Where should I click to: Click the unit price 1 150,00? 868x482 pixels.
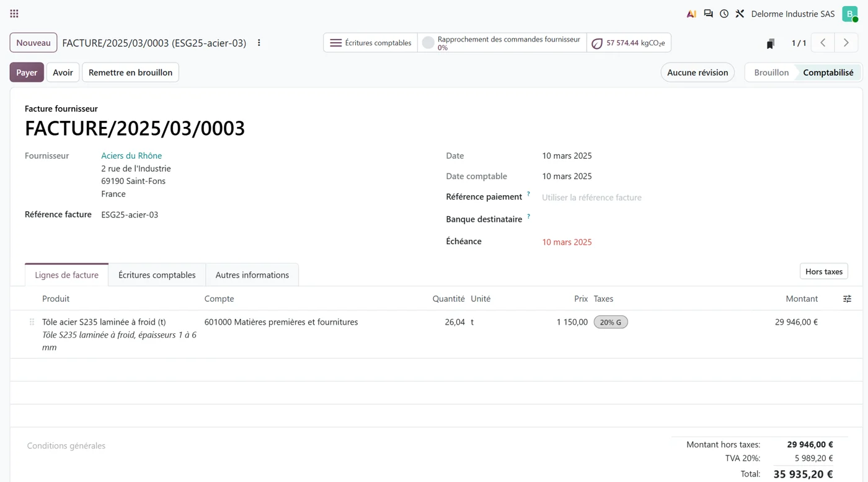click(x=572, y=322)
